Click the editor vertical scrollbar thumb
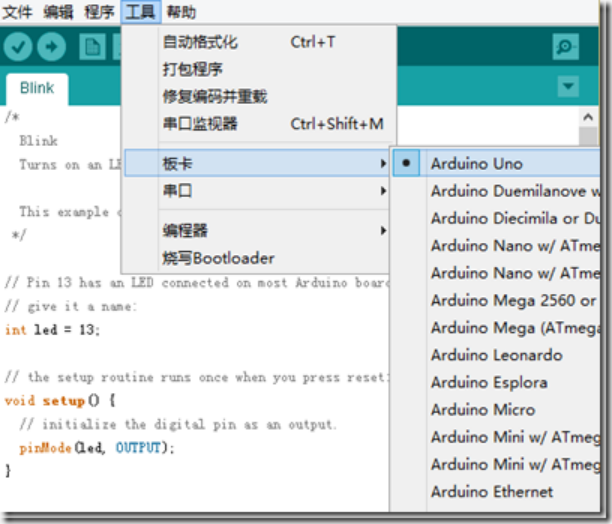The image size is (612, 524). [588, 137]
